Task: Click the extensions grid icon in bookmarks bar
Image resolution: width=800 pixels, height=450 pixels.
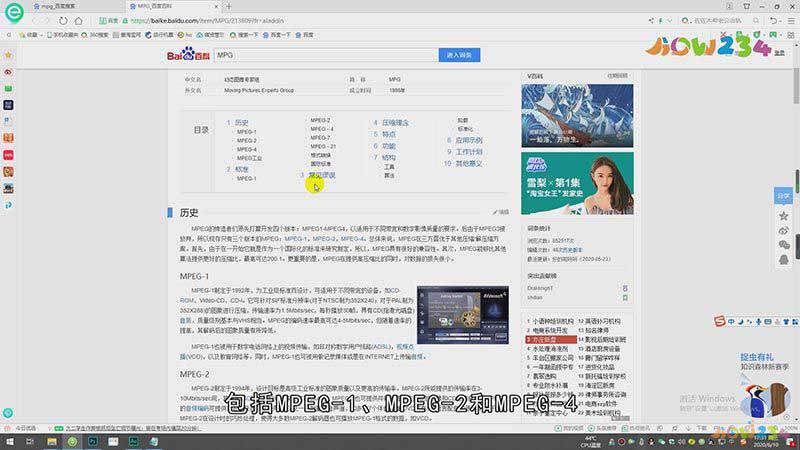Action: coord(791,35)
